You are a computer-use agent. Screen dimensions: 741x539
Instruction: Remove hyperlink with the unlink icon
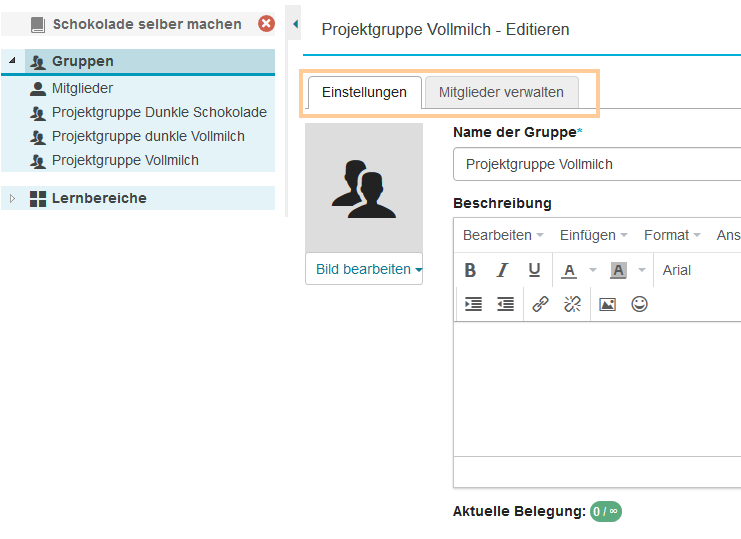pos(572,304)
